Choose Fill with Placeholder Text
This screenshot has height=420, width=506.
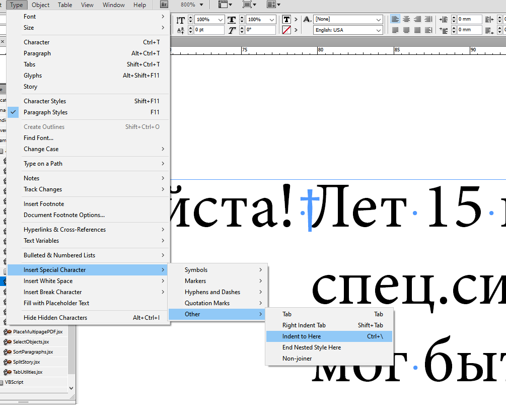[x=56, y=303]
